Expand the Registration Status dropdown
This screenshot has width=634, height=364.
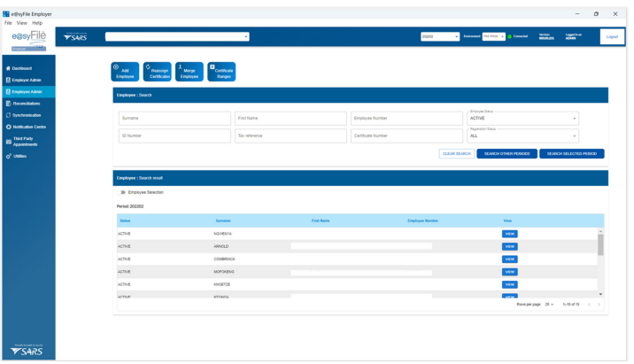point(522,136)
